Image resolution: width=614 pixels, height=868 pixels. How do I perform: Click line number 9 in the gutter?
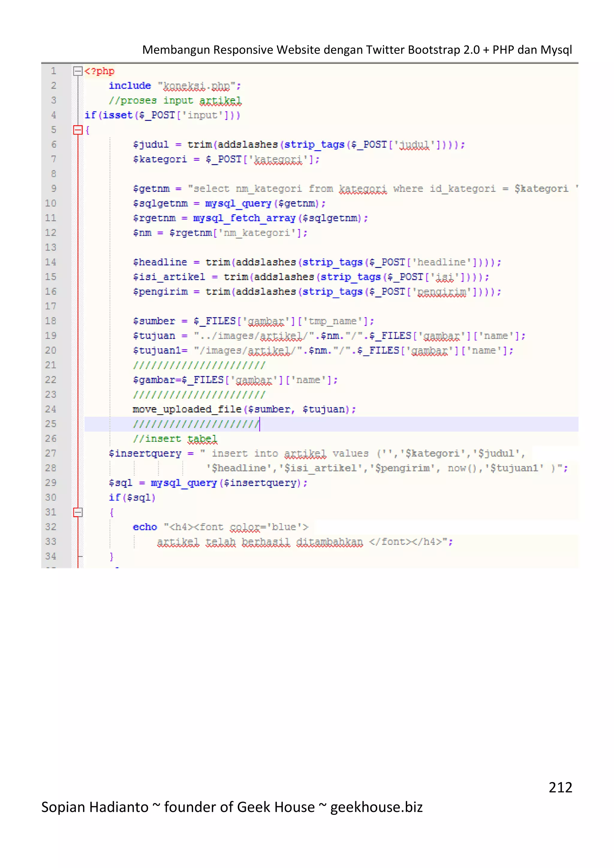(54, 189)
